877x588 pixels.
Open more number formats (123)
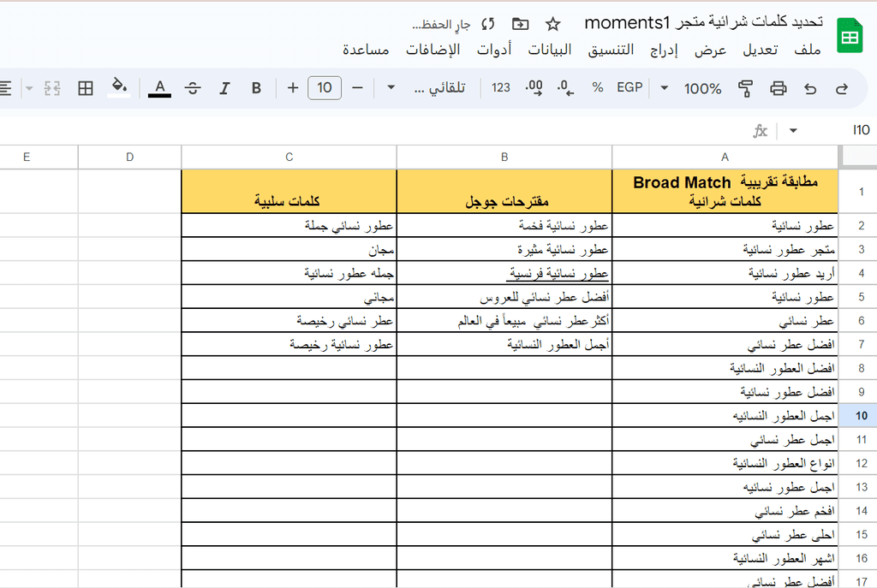click(x=500, y=88)
